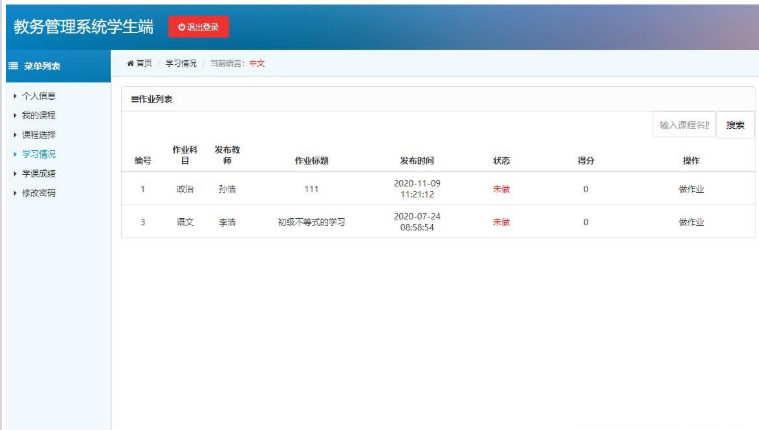Click the 搜索 search button
This screenshot has height=430, width=759.
tap(735, 125)
